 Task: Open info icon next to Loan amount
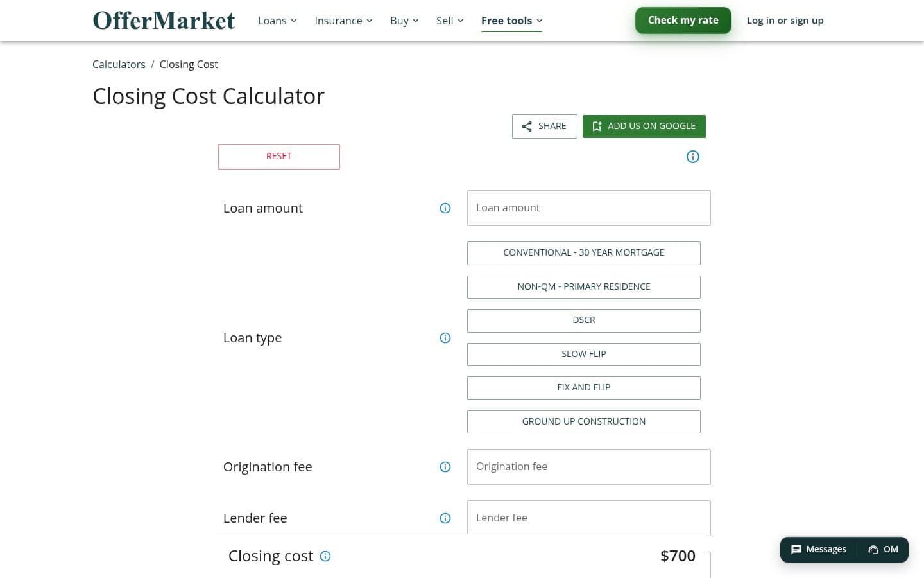445,208
